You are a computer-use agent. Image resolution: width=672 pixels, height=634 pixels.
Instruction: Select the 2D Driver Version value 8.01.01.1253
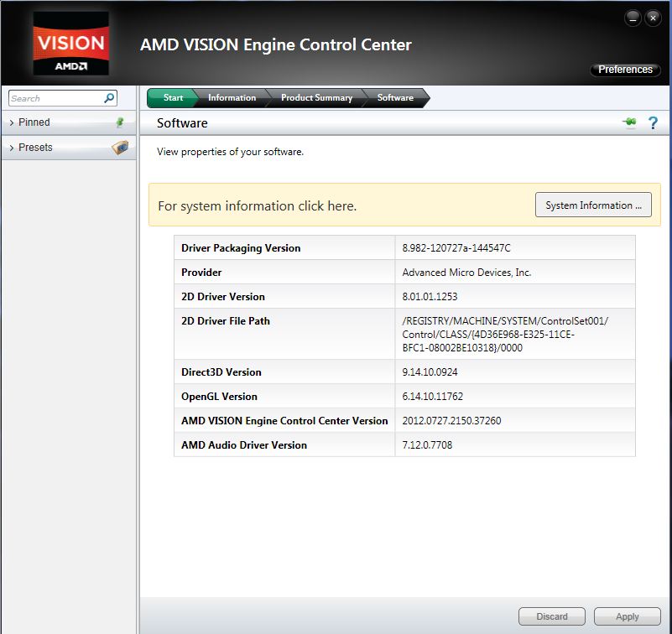coord(430,296)
